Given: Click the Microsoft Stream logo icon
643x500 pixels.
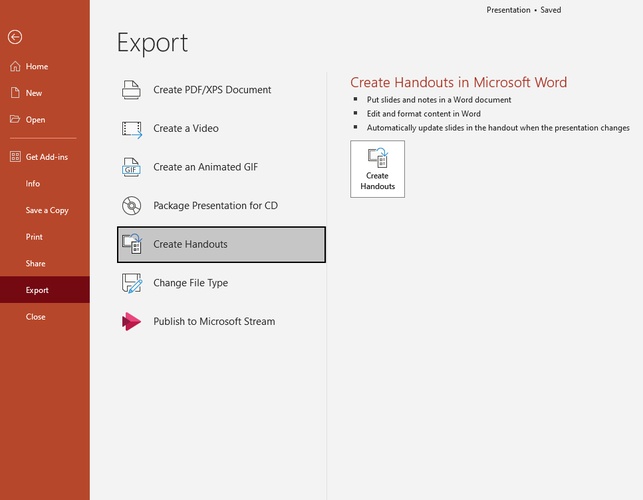Looking at the screenshot, I should tap(131, 321).
